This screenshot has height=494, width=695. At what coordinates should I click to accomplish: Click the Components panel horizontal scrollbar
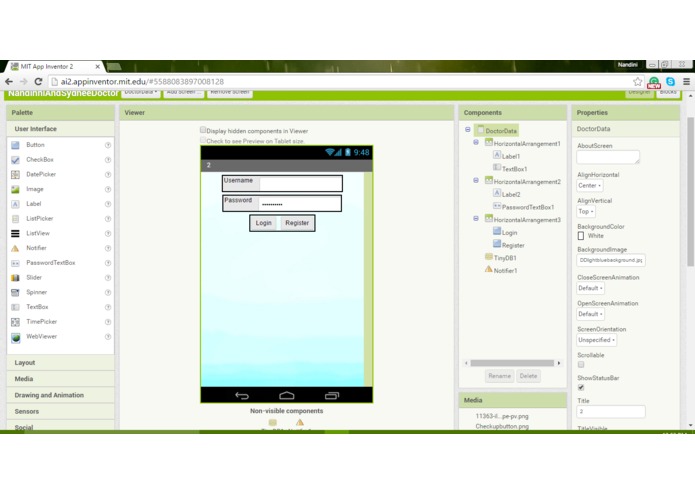coord(512,363)
